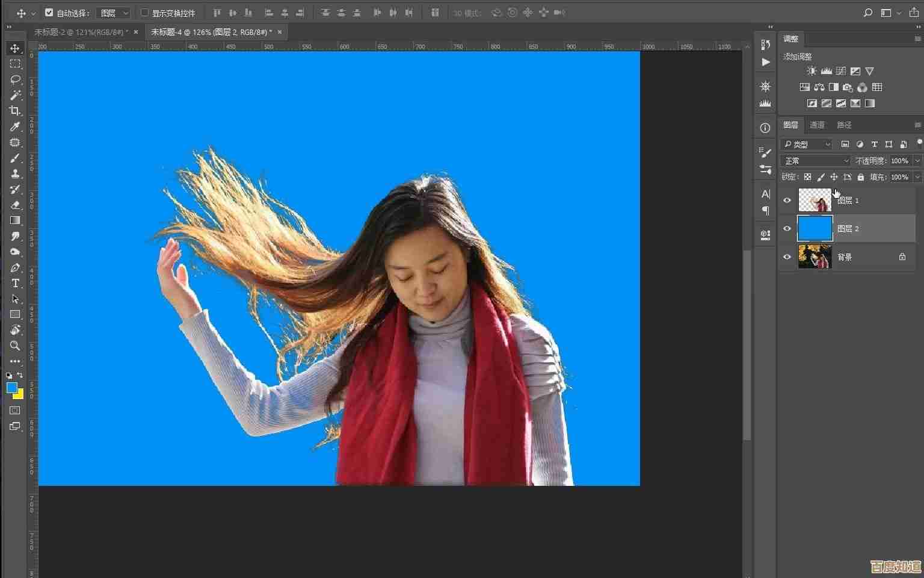Image resolution: width=924 pixels, height=578 pixels.
Task: Select the Lasso tool
Action: point(15,79)
